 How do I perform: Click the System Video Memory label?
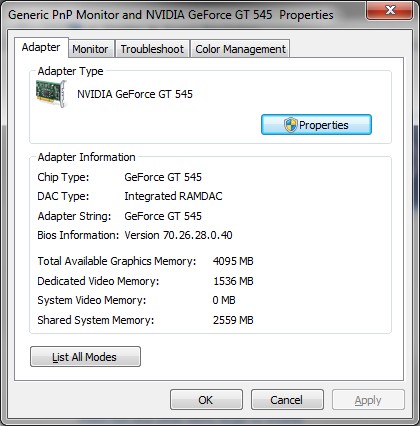[x=92, y=300]
